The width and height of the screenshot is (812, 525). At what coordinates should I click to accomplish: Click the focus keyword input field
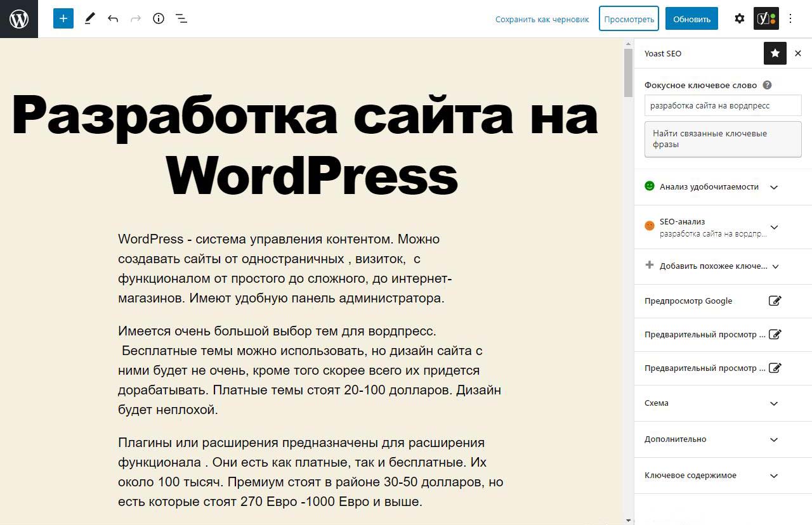click(x=723, y=106)
